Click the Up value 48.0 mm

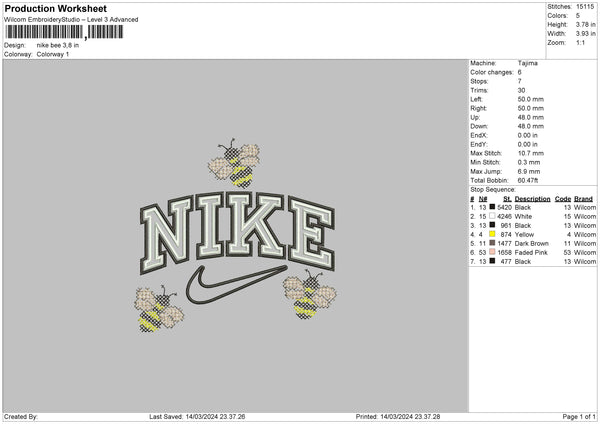[x=531, y=117]
